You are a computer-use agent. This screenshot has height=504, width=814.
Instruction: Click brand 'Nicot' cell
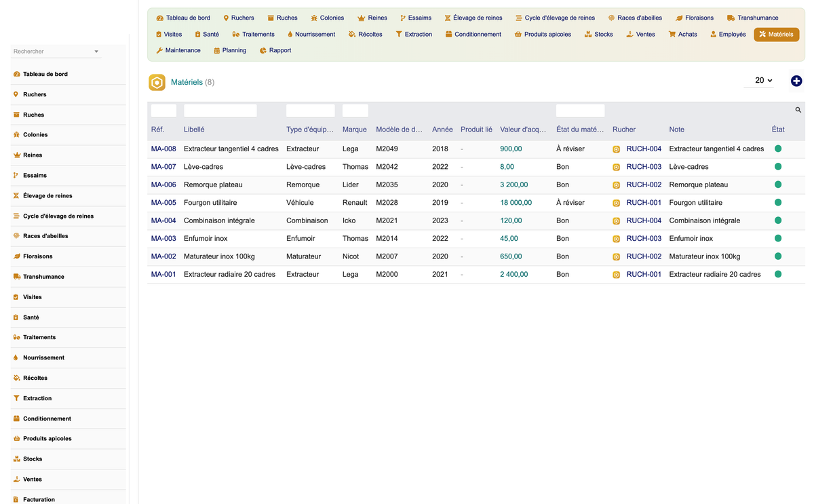pos(351,256)
